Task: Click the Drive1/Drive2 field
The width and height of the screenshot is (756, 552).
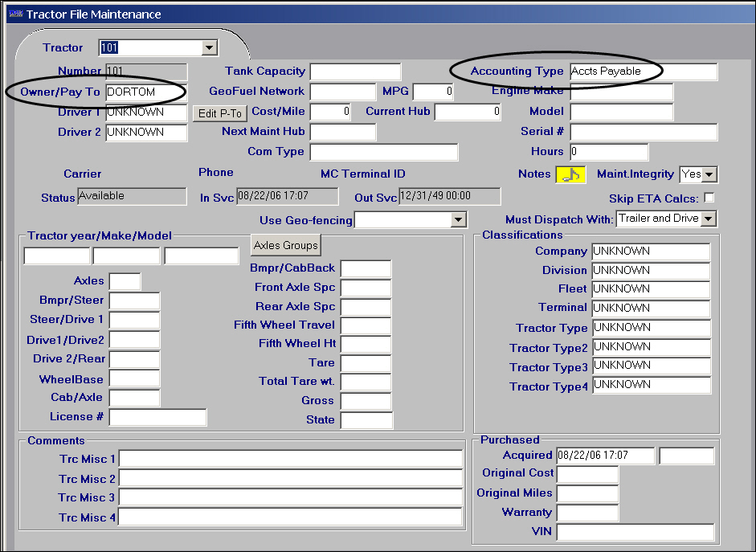Action: 134,340
